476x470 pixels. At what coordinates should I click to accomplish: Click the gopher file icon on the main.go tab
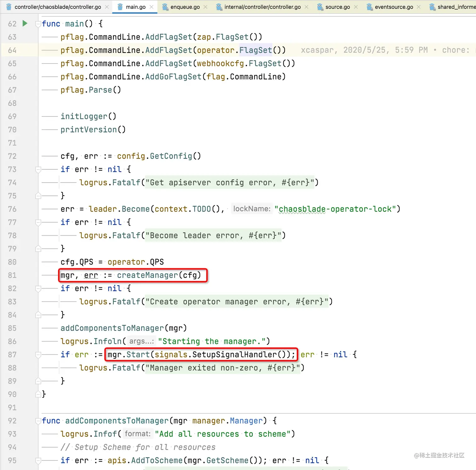coord(120,7)
